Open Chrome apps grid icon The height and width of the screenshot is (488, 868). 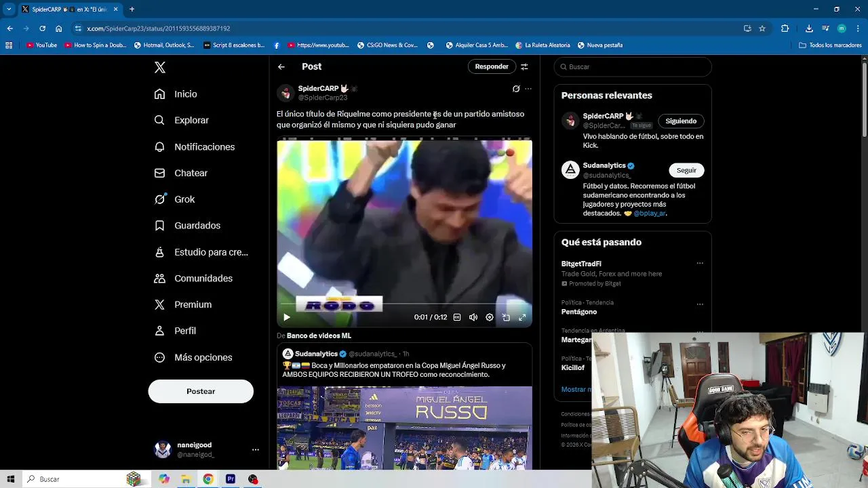tap(9, 45)
